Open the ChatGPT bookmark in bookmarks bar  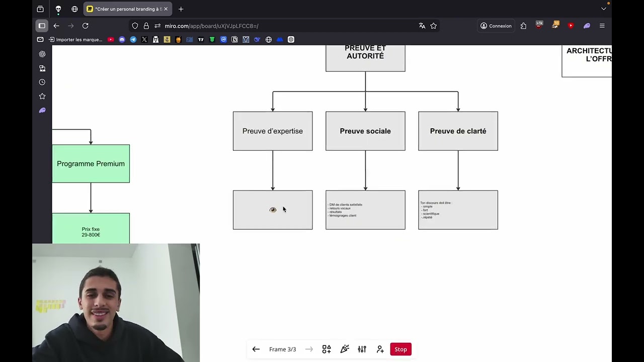(x=291, y=40)
